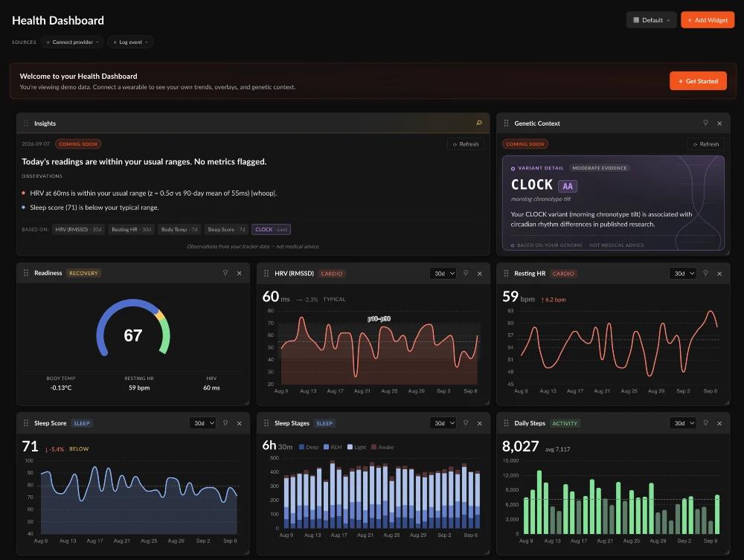This screenshot has height=560, width=744.
Task: Click the Genetic Context resize corner
Action: tap(727, 253)
